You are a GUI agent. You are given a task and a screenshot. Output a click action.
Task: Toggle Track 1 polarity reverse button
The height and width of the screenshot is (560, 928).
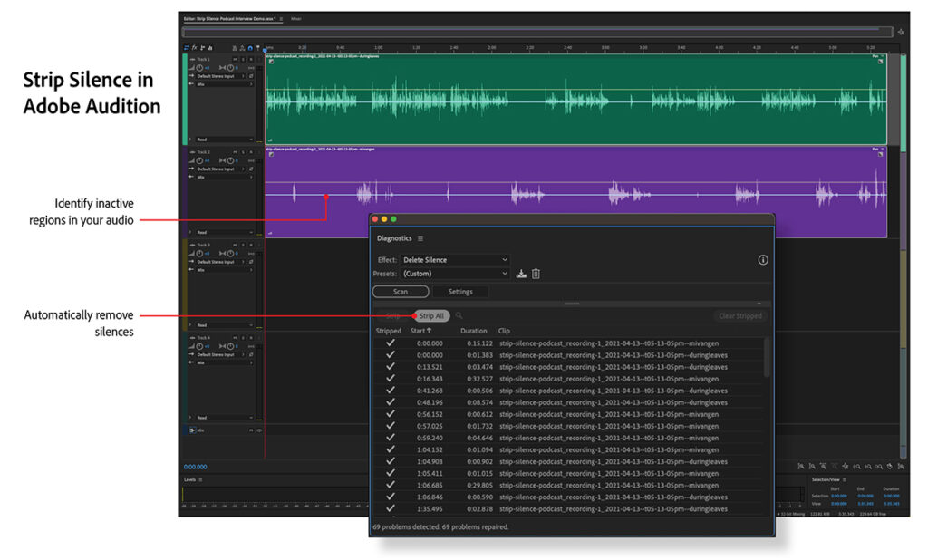click(x=251, y=76)
